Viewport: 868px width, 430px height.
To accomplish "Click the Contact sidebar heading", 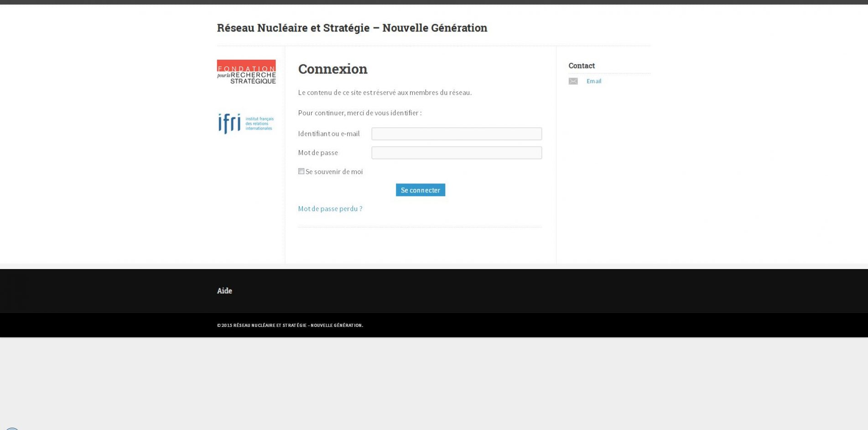I will coord(582,66).
